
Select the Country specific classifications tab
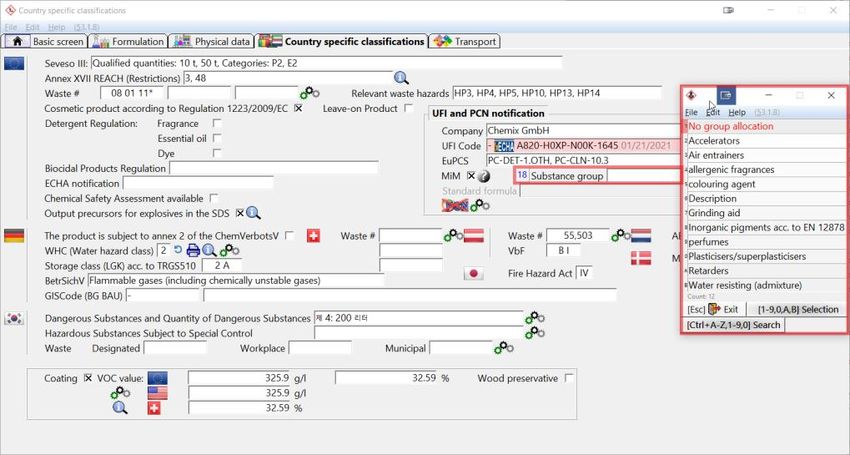click(342, 41)
